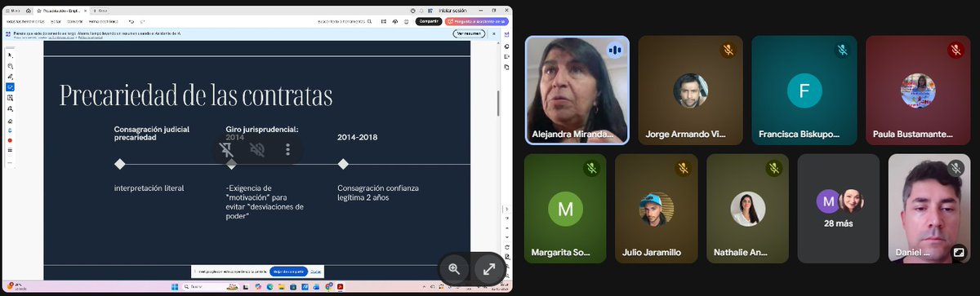Click the home icon in Acrobat tab bar
The height and width of the screenshot is (296, 980).
[x=29, y=10]
